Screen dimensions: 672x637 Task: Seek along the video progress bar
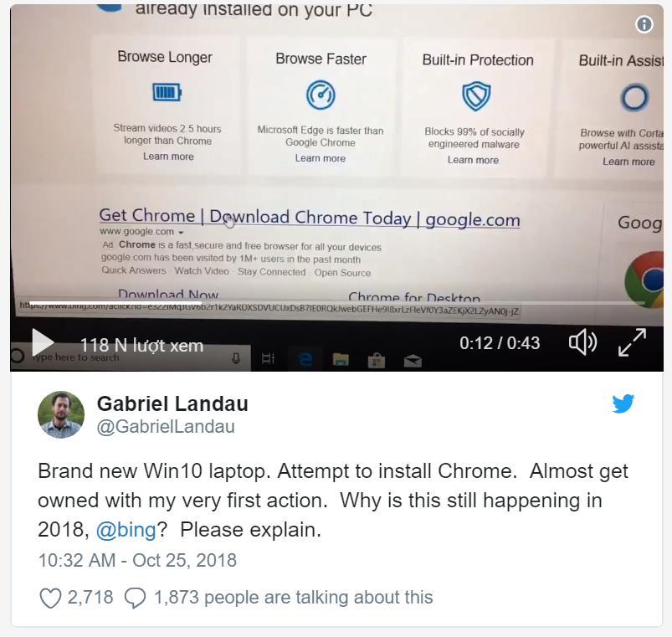336,304
